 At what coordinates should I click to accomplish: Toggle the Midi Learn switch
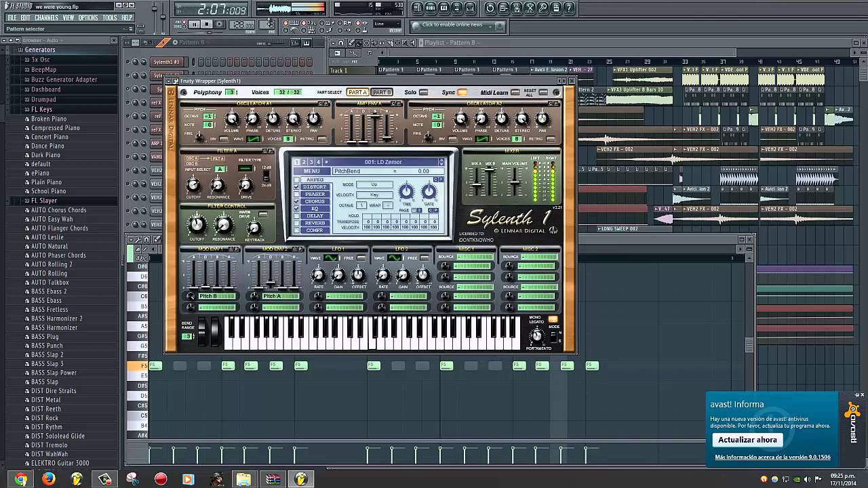click(x=515, y=92)
